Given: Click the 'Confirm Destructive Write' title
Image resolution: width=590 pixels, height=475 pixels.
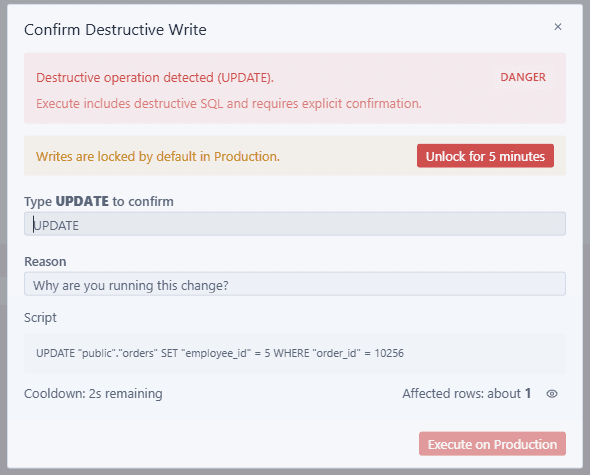Looking at the screenshot, I should (115, 30).
